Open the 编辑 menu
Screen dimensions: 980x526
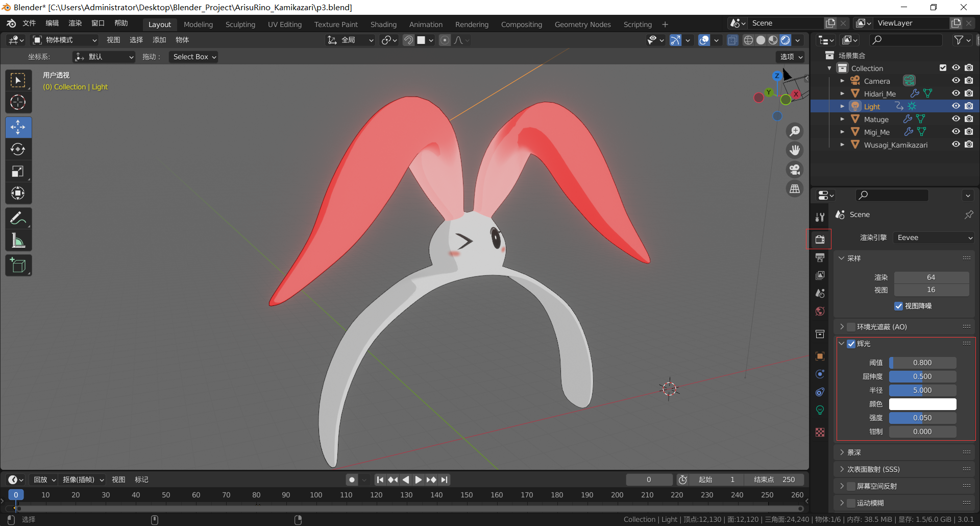point(52,23)
